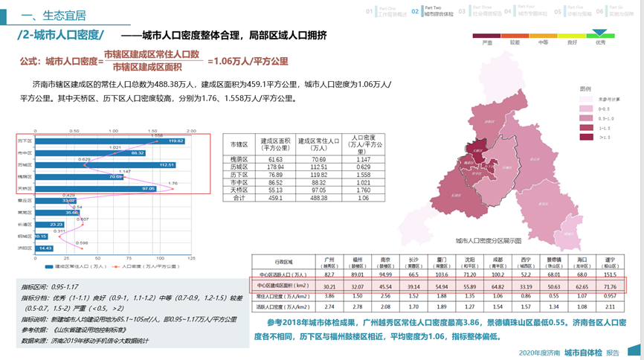Viewport: 644px width, 360px height.
Task: Click the 数据来源 footnote line
Action: click(85, 341)
